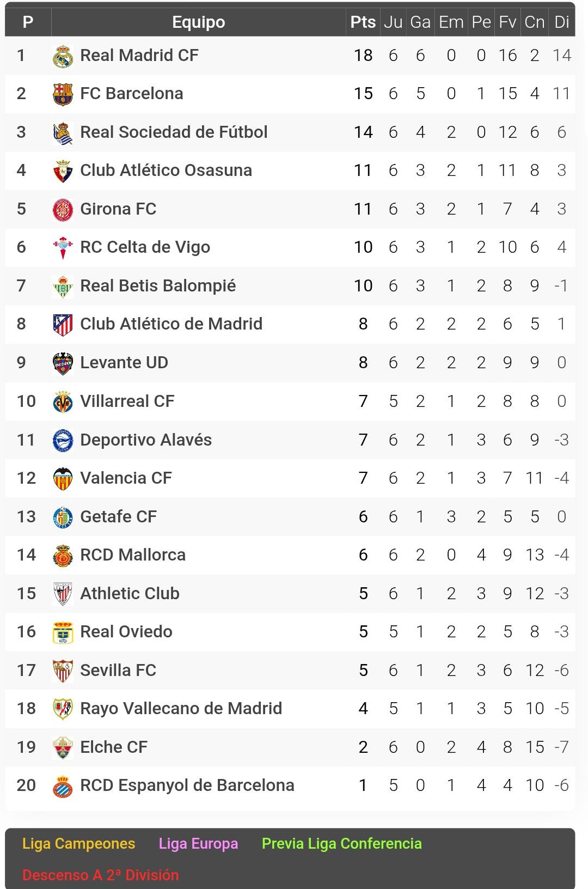Click the RCD Espanyol crest icon
This screenshot has height=889, width=588.
point(63,787)
